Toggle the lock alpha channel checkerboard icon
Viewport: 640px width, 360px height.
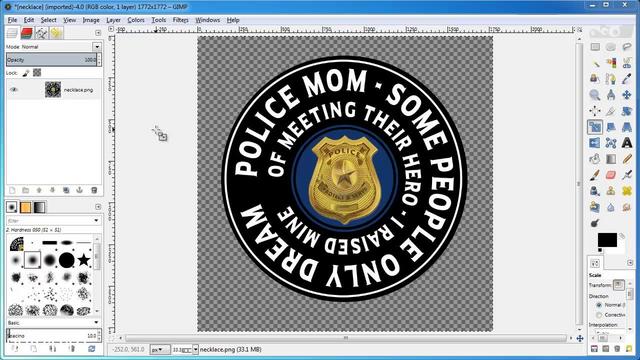coord(37,73)
